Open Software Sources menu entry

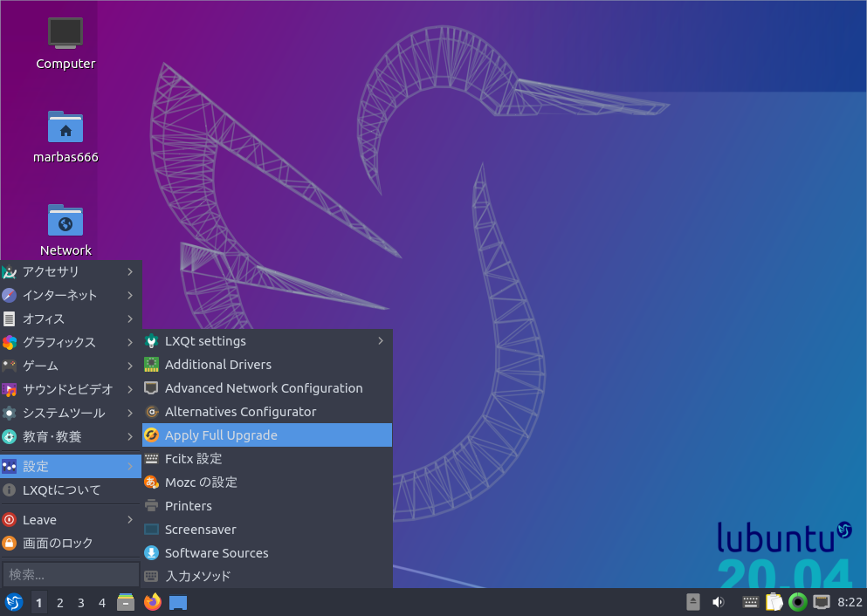tap(267, 552)
